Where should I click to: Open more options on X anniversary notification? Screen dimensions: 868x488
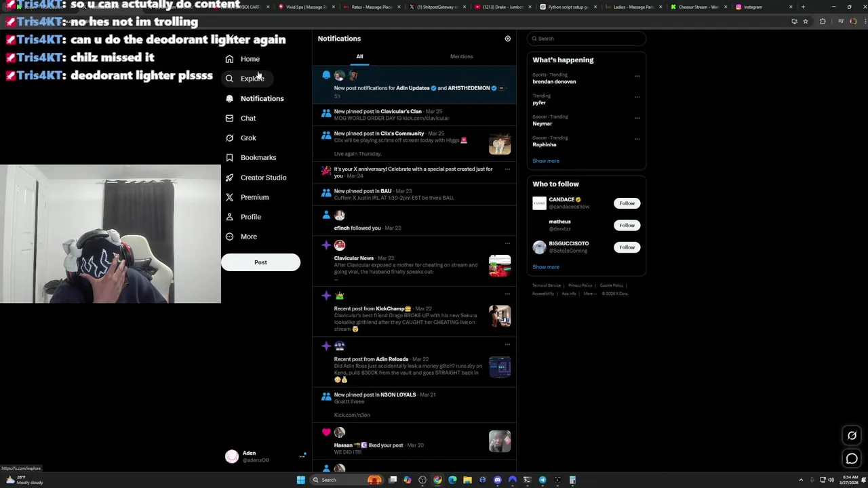(507, 169)
